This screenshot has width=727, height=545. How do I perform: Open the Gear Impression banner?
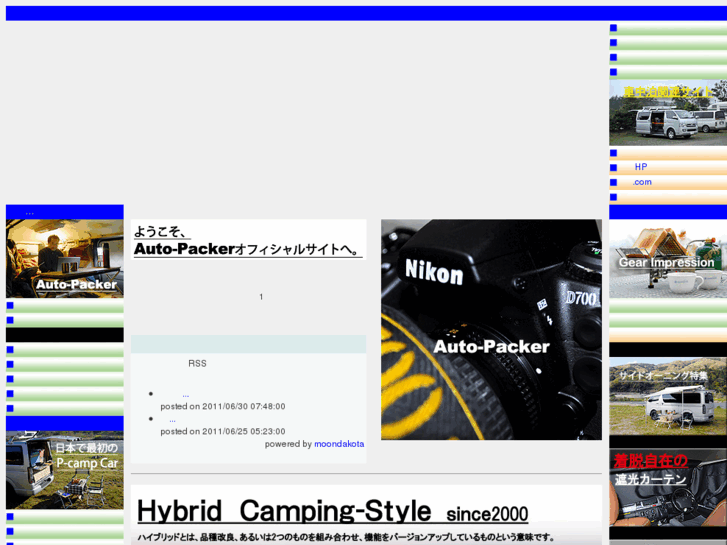(x=668, y=258)
